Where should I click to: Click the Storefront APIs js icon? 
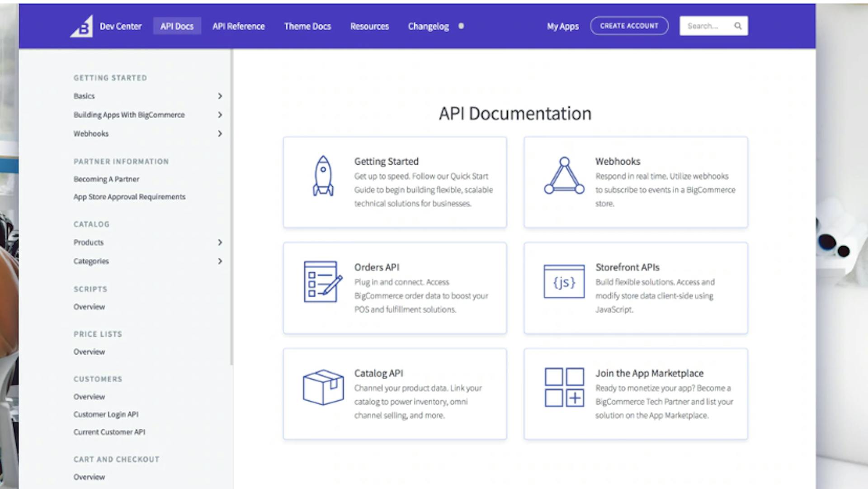(564, 281)
